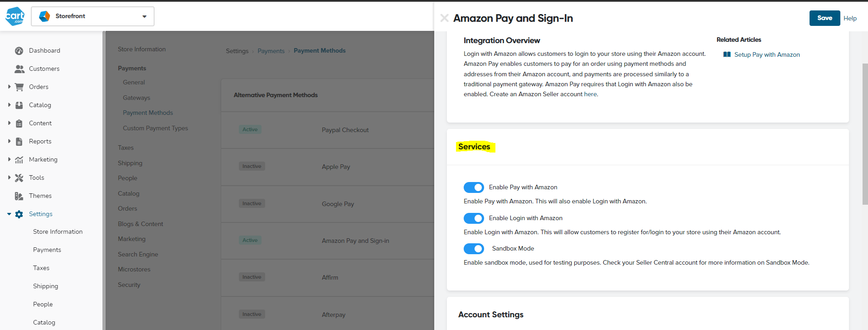
Task: Save the Amazon Pay settings
Action: [824, 18]
